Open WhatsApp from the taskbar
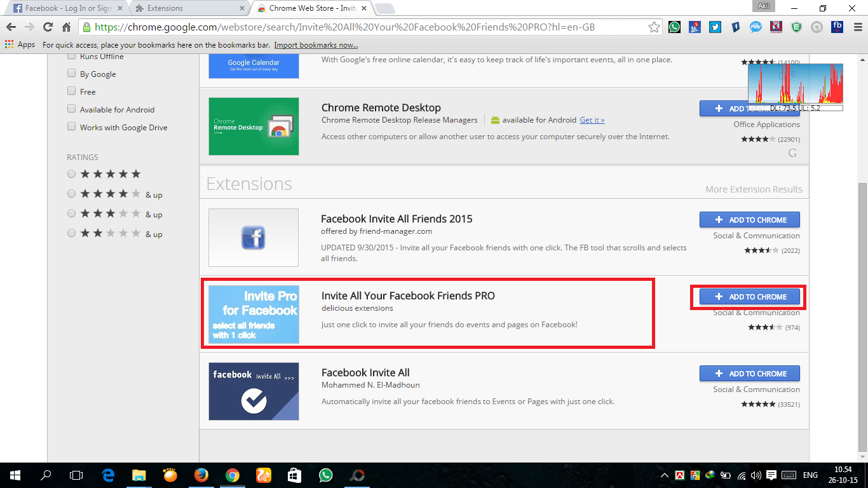The width and height of the screenshot is (868, 488). 325,475
